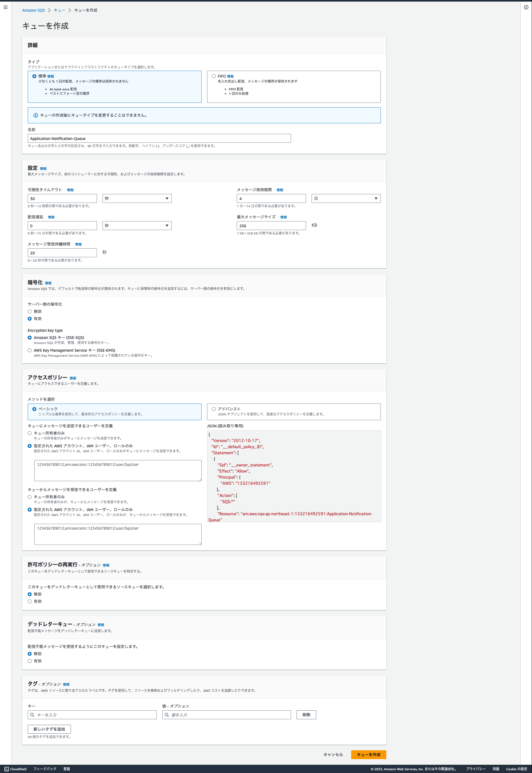Open 情報 link for メッセージ保持期間
532x773 pixels.
coord(280,190)
